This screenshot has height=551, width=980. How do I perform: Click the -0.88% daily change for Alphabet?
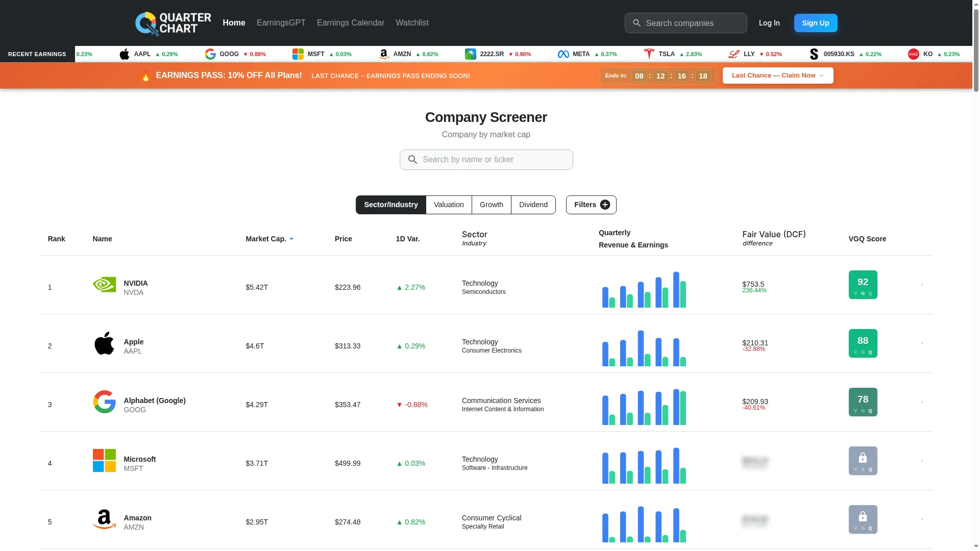pos(412,405)
